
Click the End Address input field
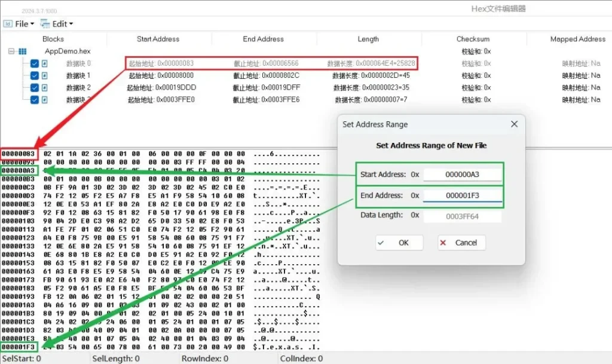[x=462, y=195]
